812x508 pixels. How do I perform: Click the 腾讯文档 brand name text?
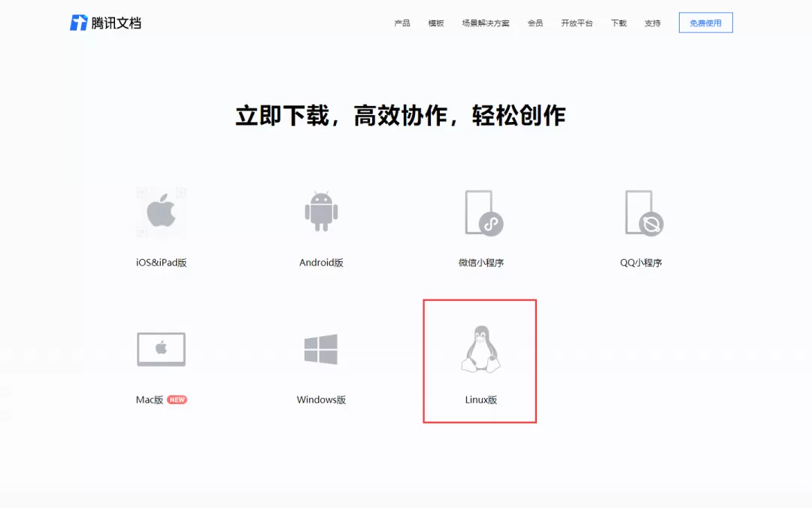coord(116,23)
